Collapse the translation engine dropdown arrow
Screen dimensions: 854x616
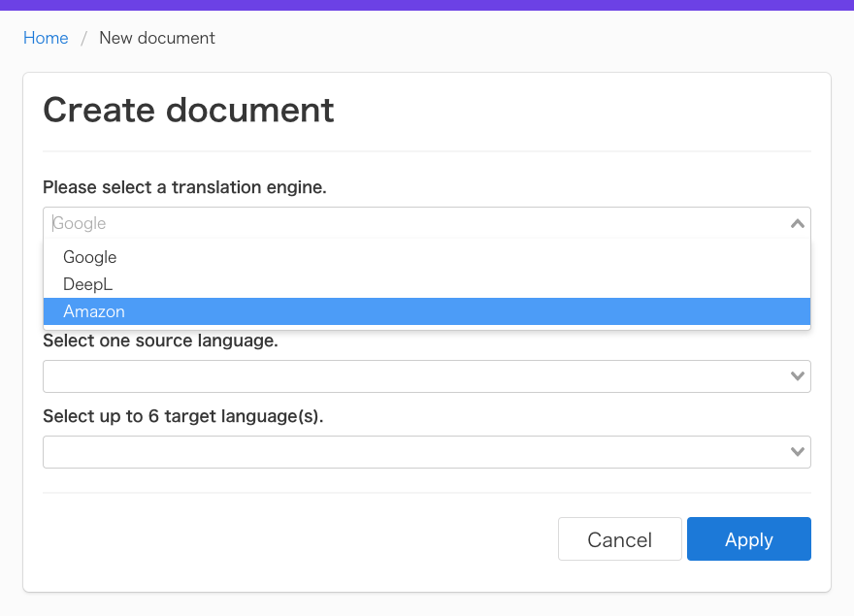coord(798,223)
